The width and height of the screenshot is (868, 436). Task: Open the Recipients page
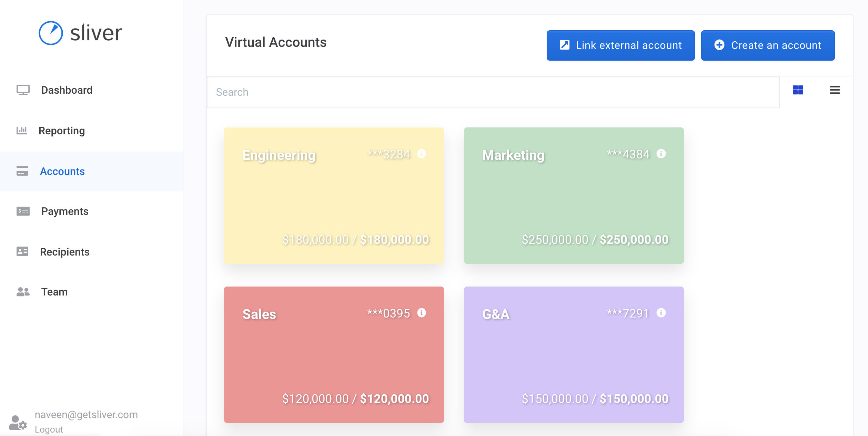point(65,252)
